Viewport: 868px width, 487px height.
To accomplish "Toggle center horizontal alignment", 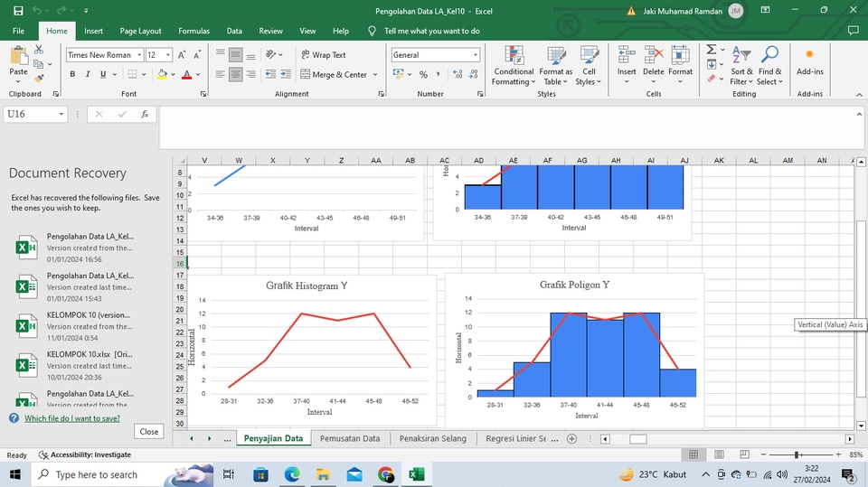I will tap(236, 74).
